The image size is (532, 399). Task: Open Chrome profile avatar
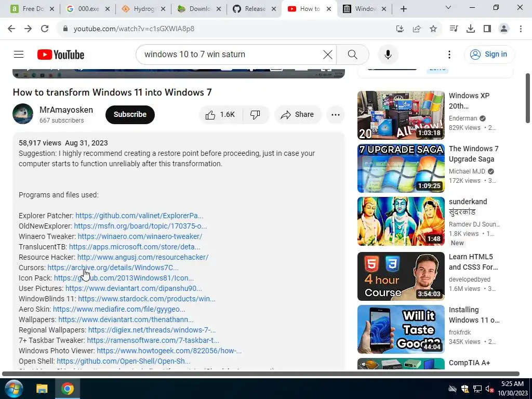(x=504, y=29)
